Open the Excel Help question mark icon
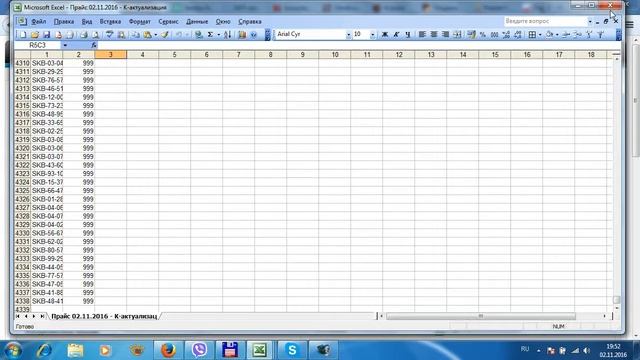640x360 pixels. 253,35
